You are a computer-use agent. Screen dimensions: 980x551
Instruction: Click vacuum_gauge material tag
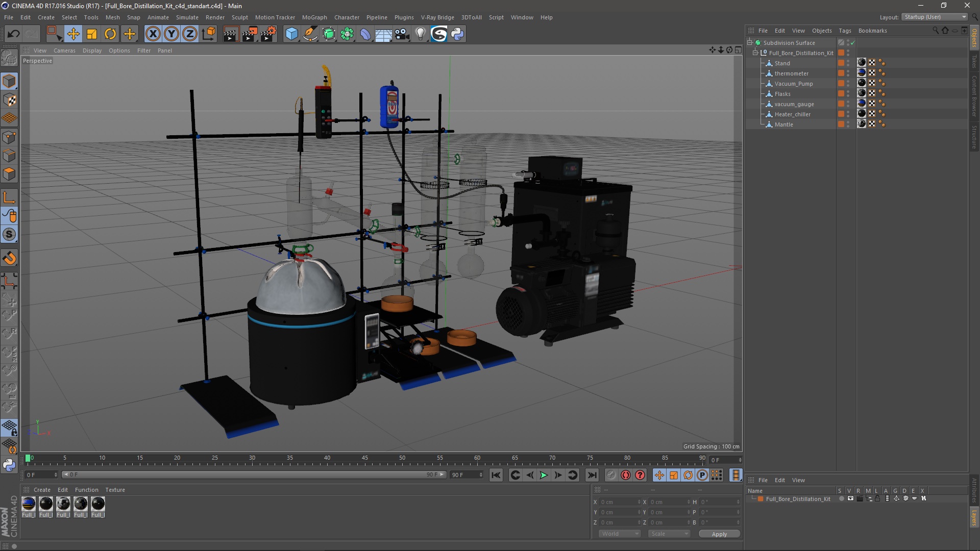[x=862, y=104]
